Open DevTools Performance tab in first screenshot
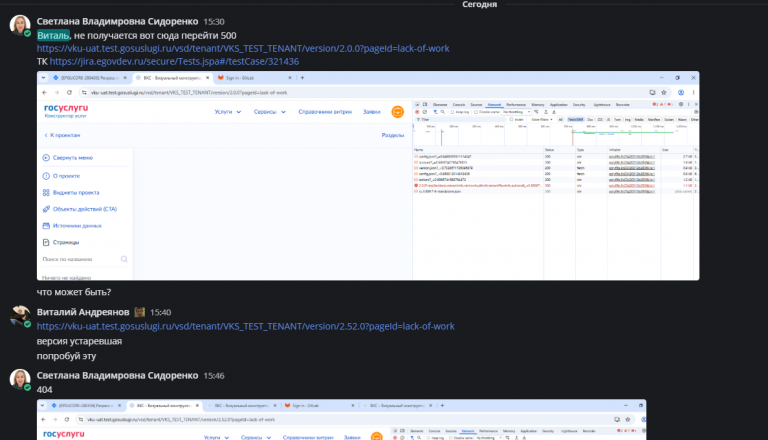 pyautogui.click(x=516, y=105)
